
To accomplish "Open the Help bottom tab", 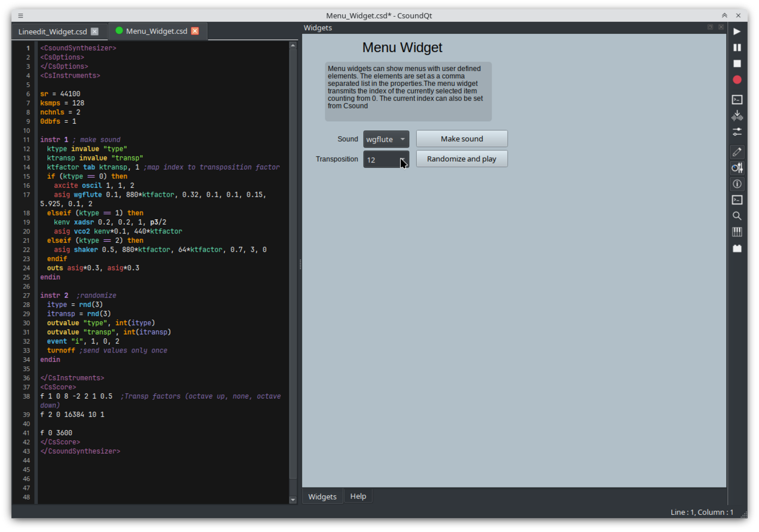I will tap(358, 496).
